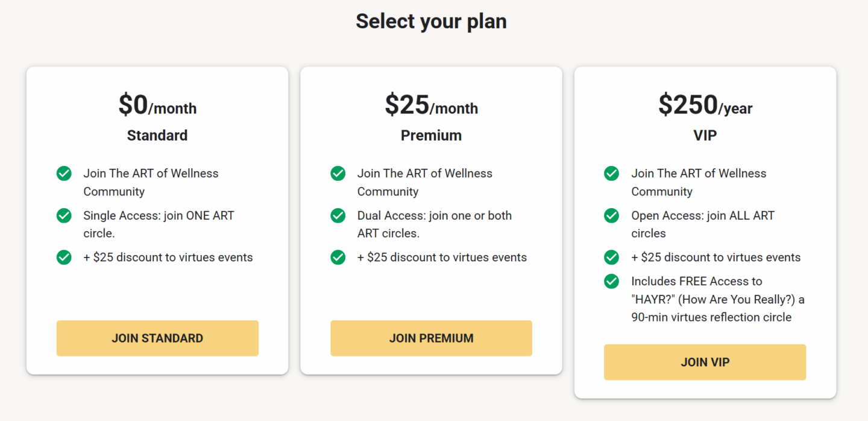868x421 pixels.
Task: Click checkmark icon beside Standard community feature
Action: [64, 174]
